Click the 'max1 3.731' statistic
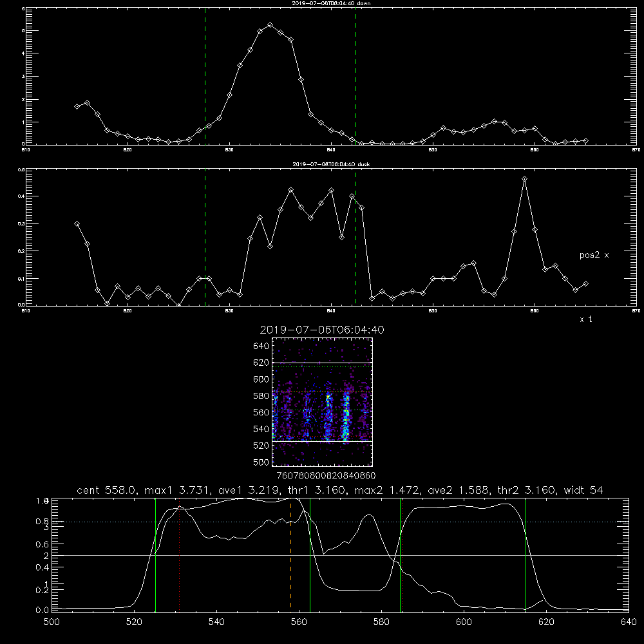The width and height of the screenshot is (644, 644). coord(177,490)
